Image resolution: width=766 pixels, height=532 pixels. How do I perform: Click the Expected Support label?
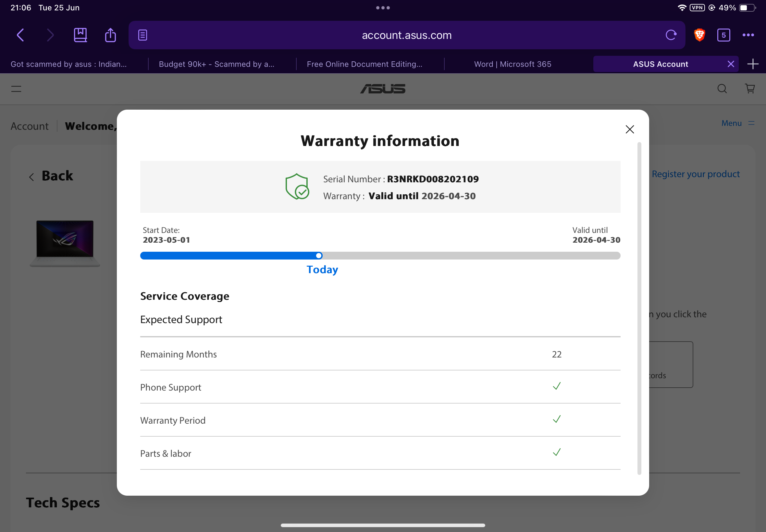coord(181,319)
